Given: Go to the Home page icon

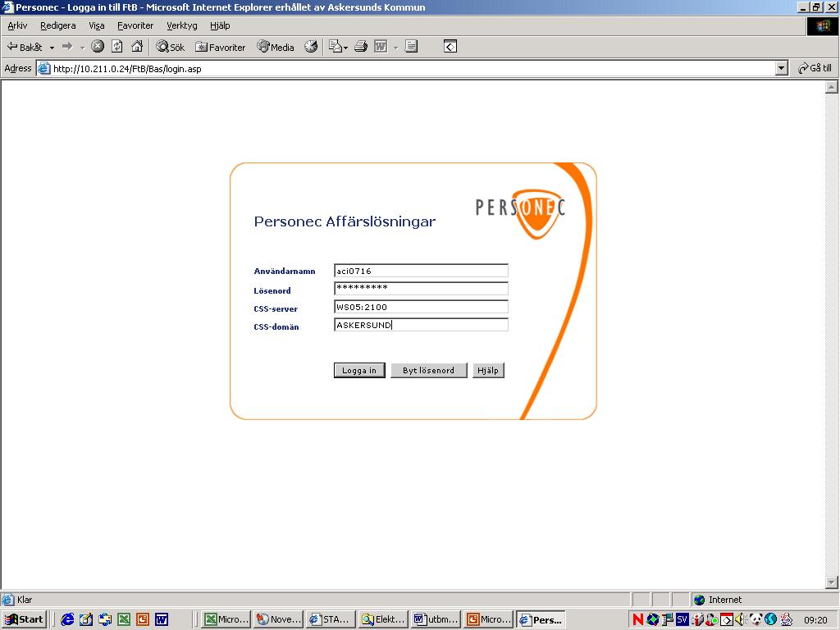Looking at the screenshot, I should tap(137, 47).
